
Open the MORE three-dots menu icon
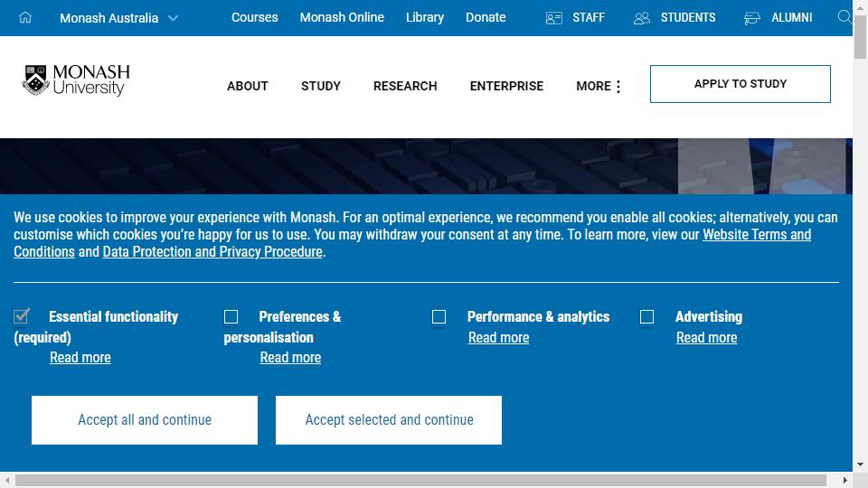click(618, 87)
